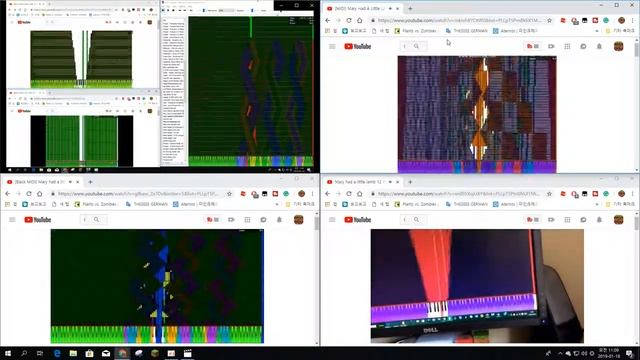
Task: Go back in the bottom-right Chrome window
Action: [x=328, y=194]
